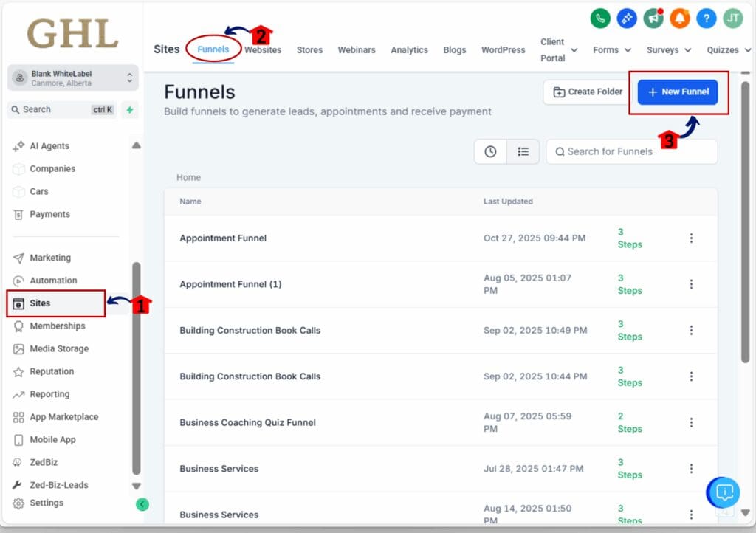The image size is (756, 533).
Task: Open the WordPress menu item
Action: (x=503, y=49)
